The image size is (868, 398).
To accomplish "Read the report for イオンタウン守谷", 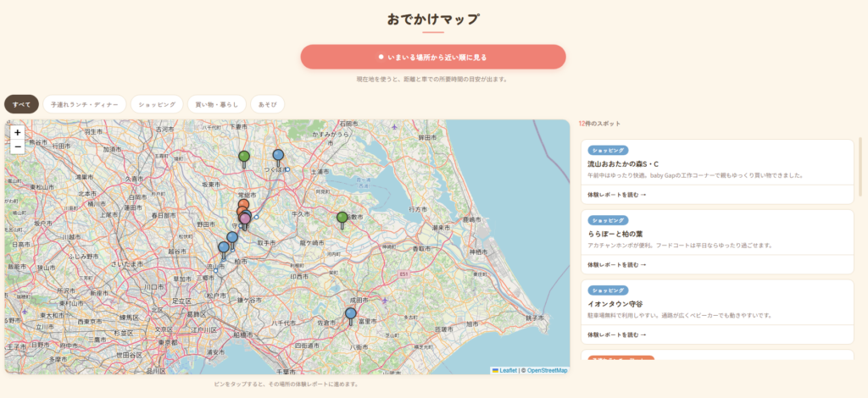I will pos(616,335).
